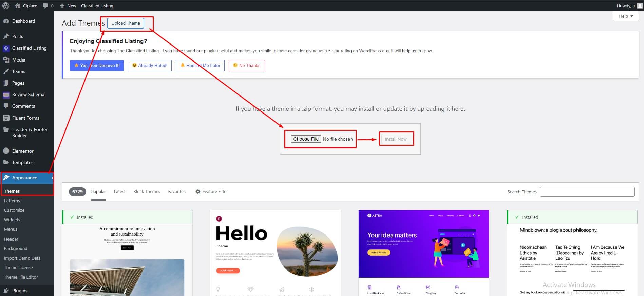Open the Cplace site home icon

18,6
